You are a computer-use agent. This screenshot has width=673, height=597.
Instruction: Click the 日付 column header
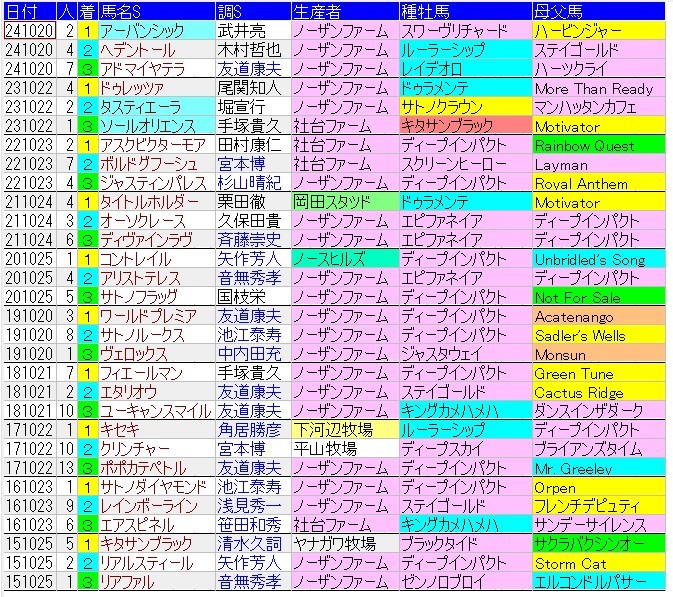(25, 12)
